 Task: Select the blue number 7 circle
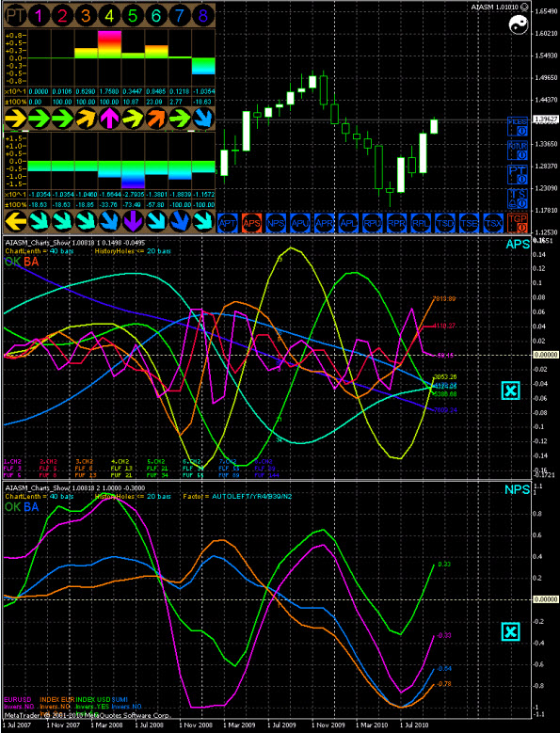(x=180, y=16)
